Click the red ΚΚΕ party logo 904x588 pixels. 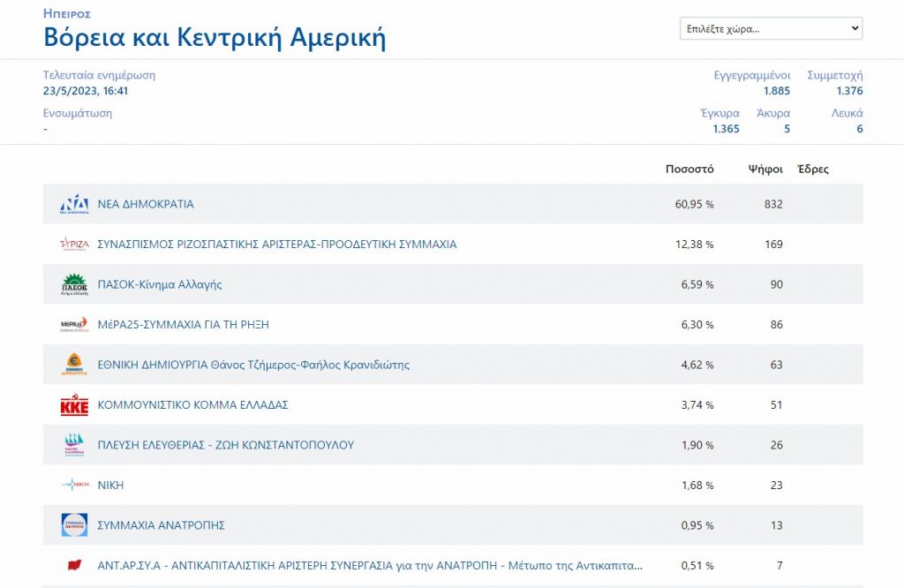[x=74, y=405]
